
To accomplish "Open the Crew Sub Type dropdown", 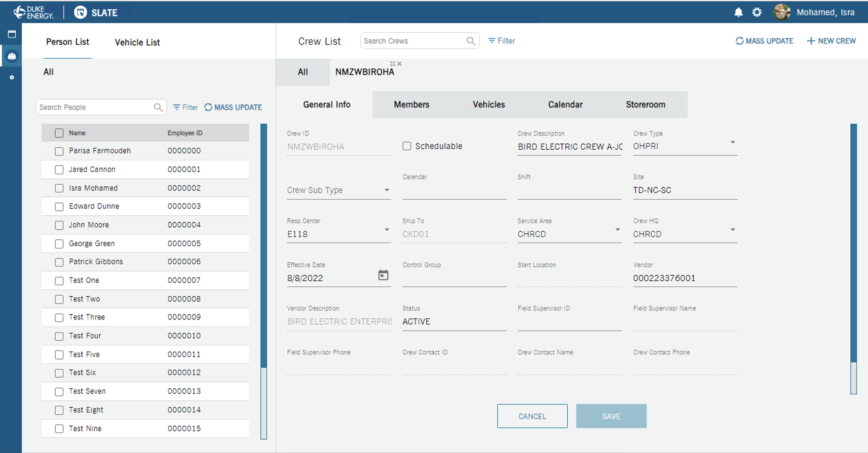I will pyautogui.click(x=387, y=190).
